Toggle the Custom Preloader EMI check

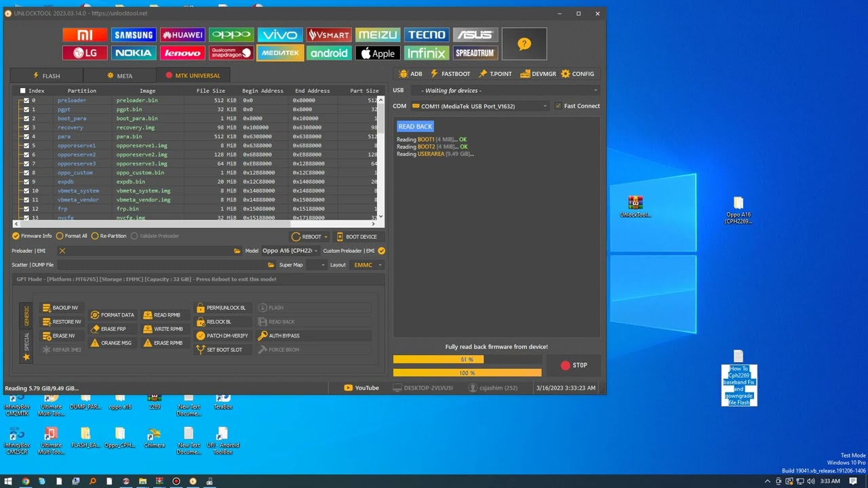coord(381,251)
